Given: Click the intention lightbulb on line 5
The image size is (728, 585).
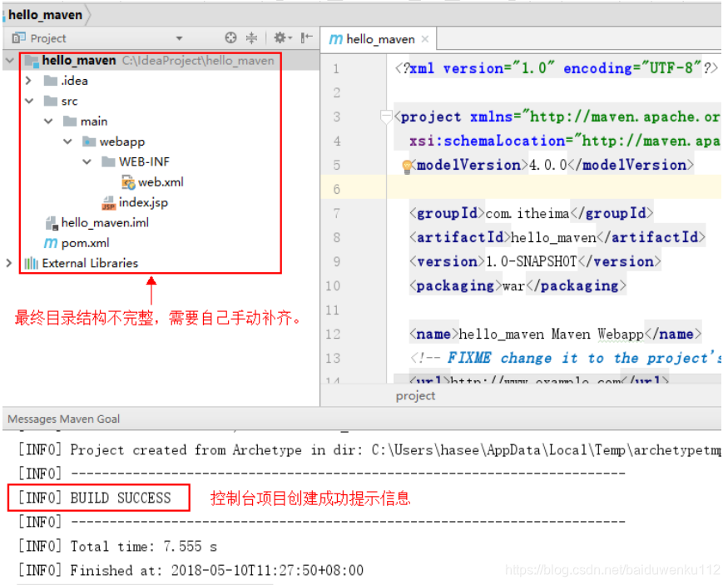Looking at the screenshot, I should pyautogui.click(x=407, y=166).
